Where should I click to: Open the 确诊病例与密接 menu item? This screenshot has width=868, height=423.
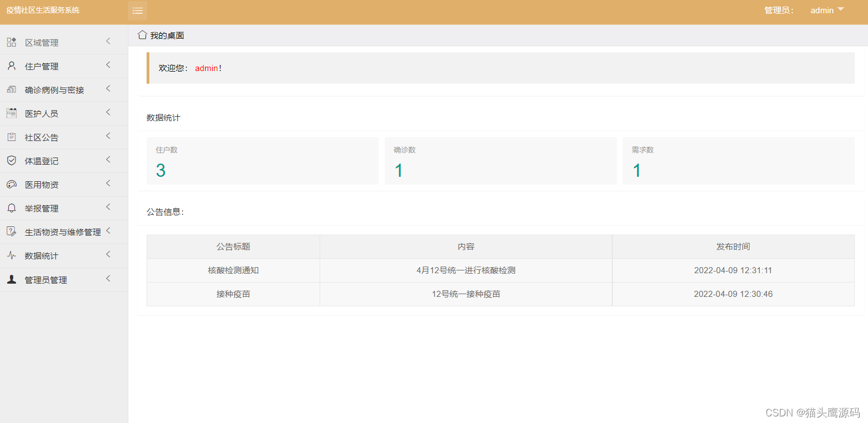click(64, 90)
